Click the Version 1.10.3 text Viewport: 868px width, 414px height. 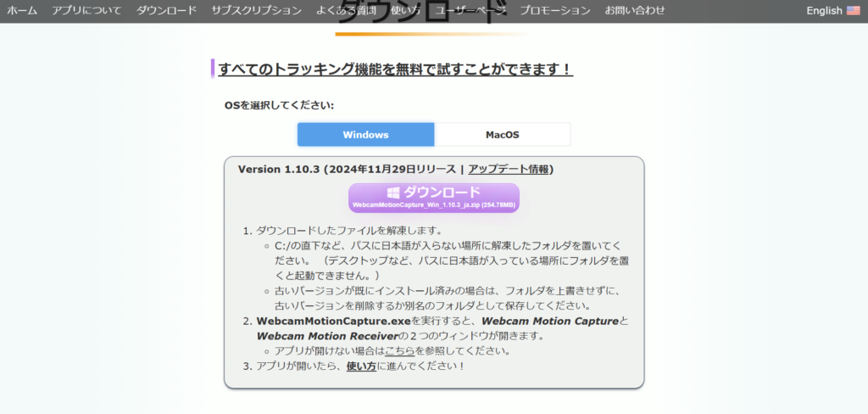[x=279, y=169]
